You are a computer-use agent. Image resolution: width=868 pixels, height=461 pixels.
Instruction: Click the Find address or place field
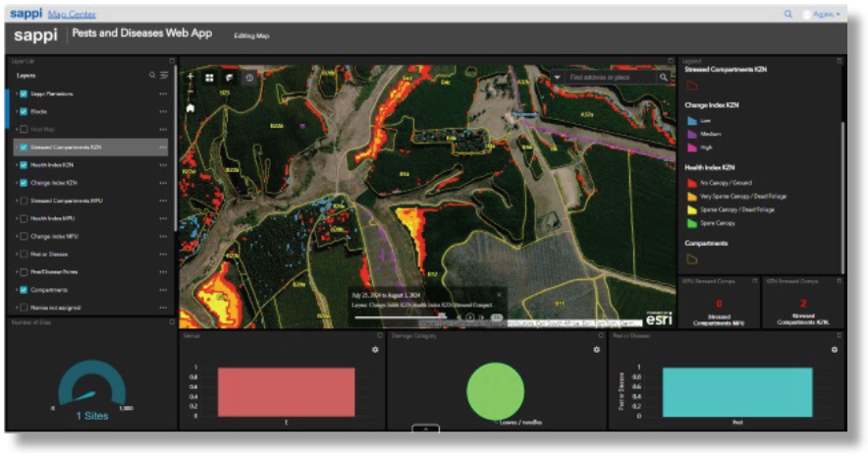tap(610, 78)
